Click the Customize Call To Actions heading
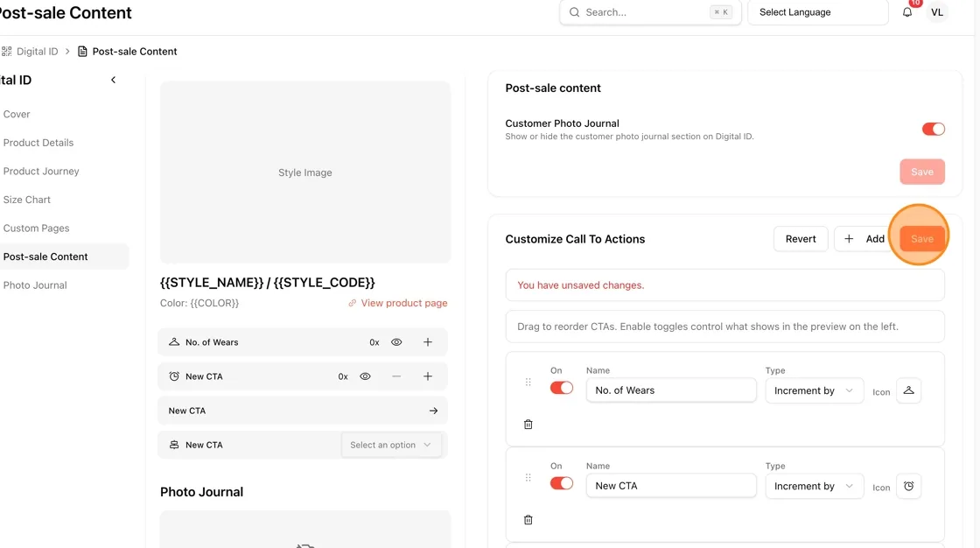Screen dimensions: 980x548 (x=575, y=239)
